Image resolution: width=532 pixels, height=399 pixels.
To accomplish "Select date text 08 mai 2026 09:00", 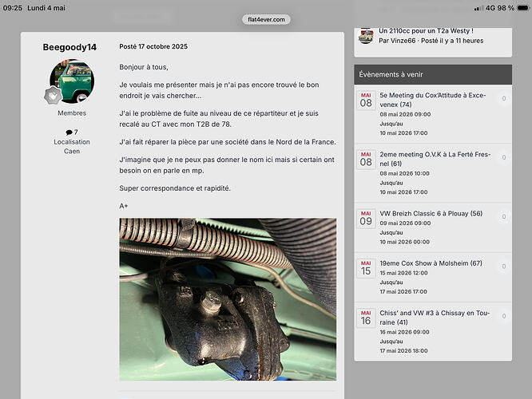I will (405, 115).
